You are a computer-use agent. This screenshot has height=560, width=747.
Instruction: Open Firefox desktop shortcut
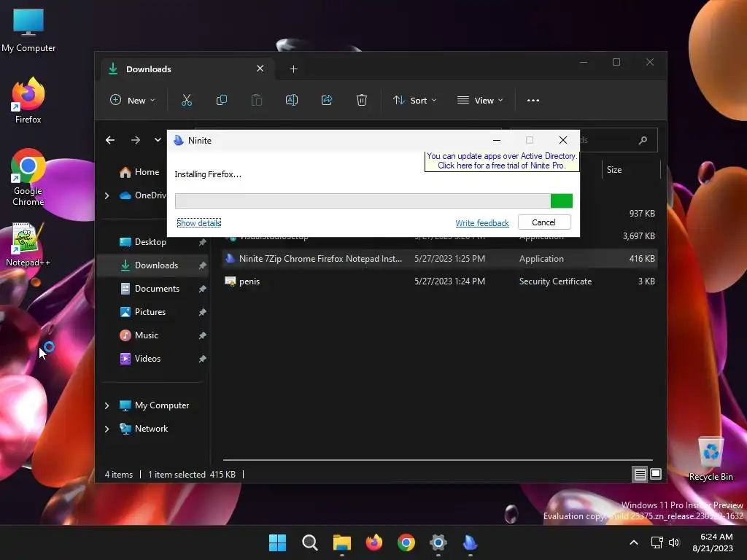coord(28,101)
